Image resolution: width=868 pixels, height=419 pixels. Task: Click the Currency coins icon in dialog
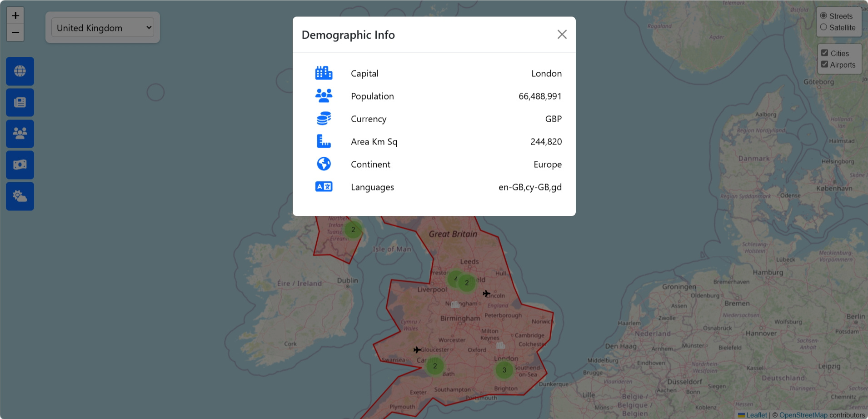tap(324, 118)
